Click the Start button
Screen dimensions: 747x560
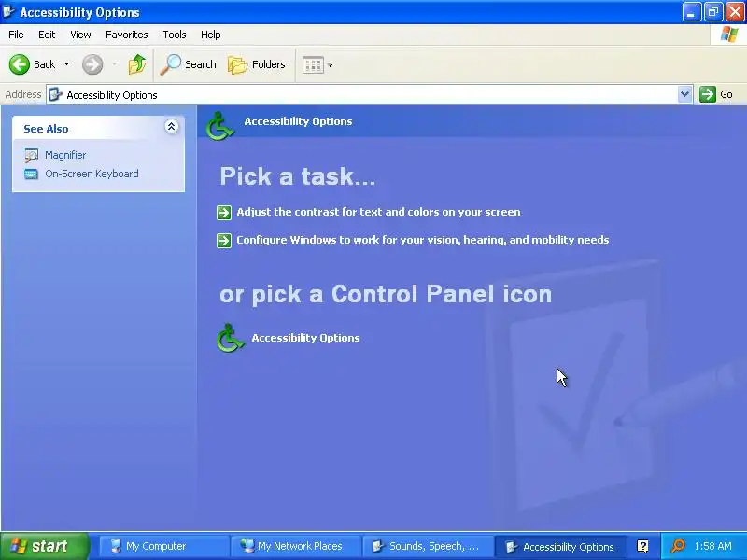tap(45, 546)
